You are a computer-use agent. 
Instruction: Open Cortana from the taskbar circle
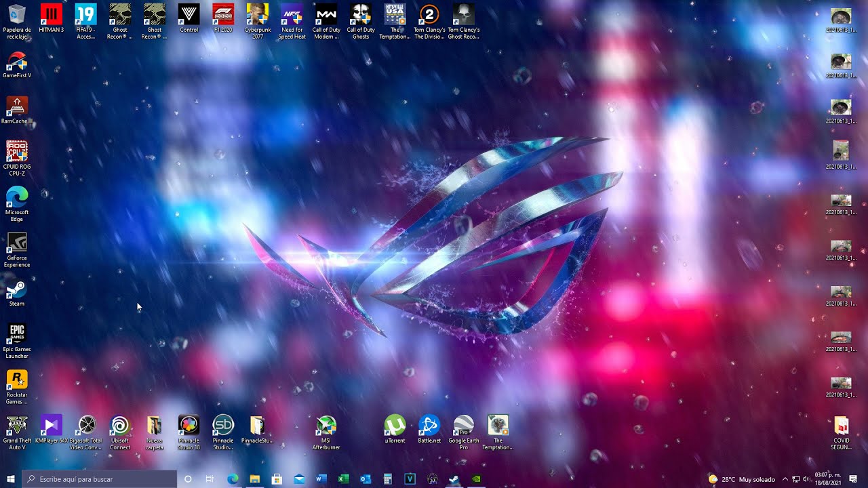point(188,479)
